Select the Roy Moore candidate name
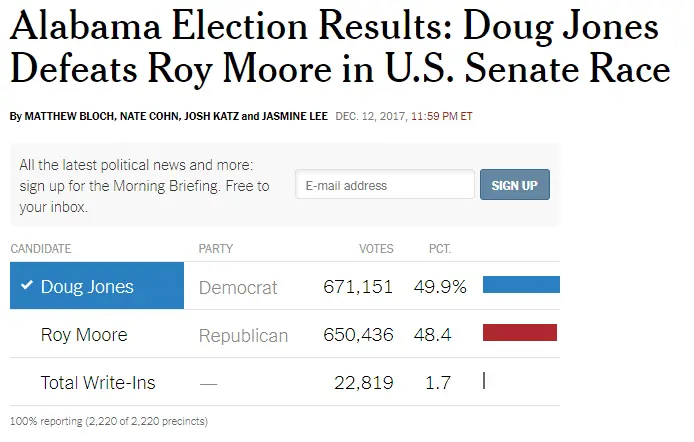 pos(84,335)
